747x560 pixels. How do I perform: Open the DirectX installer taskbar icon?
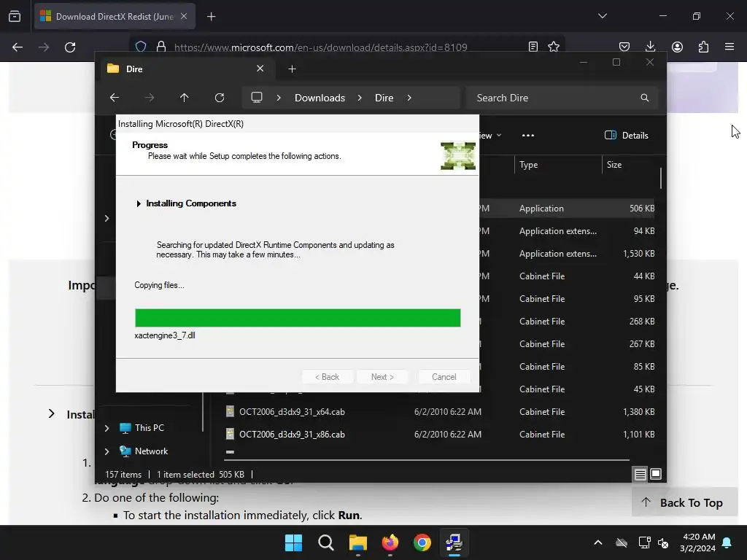pos(454,542)
